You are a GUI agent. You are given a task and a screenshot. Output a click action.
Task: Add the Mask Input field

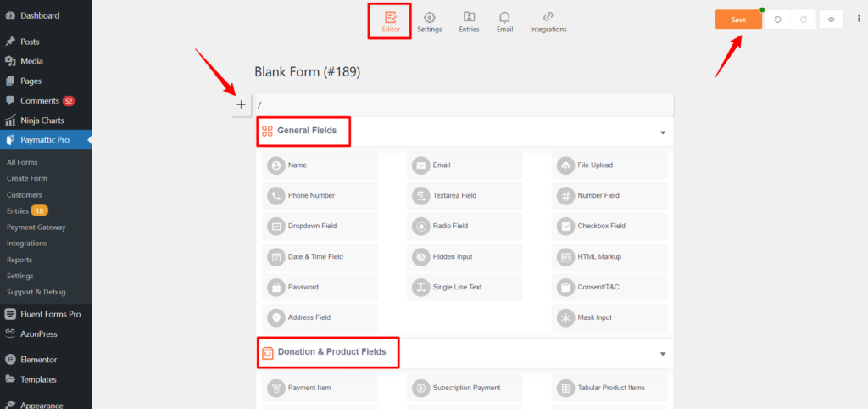(x=609, y=317)
